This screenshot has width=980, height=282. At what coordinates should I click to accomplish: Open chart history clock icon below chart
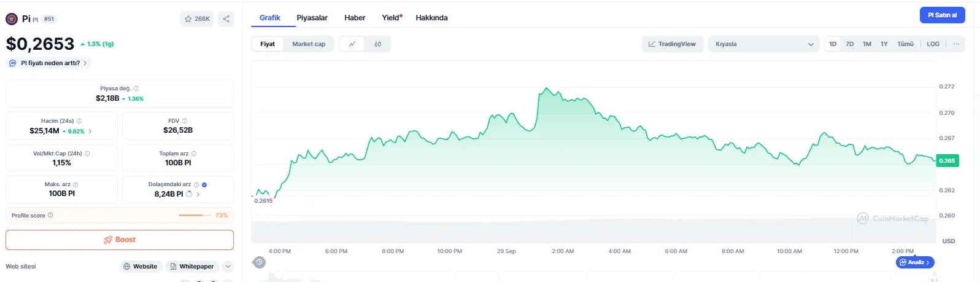pos(259,262)
